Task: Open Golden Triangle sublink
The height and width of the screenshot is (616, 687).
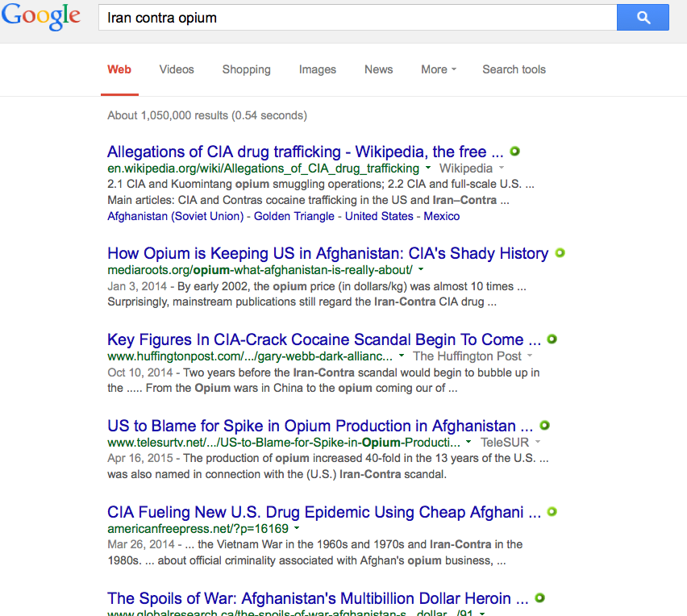Action: coord(294,216)
